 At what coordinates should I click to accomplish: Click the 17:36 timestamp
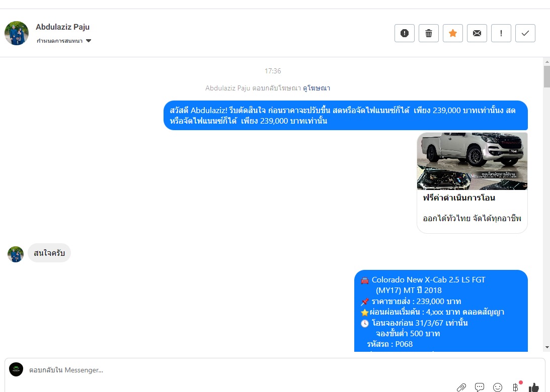point(273,71)
